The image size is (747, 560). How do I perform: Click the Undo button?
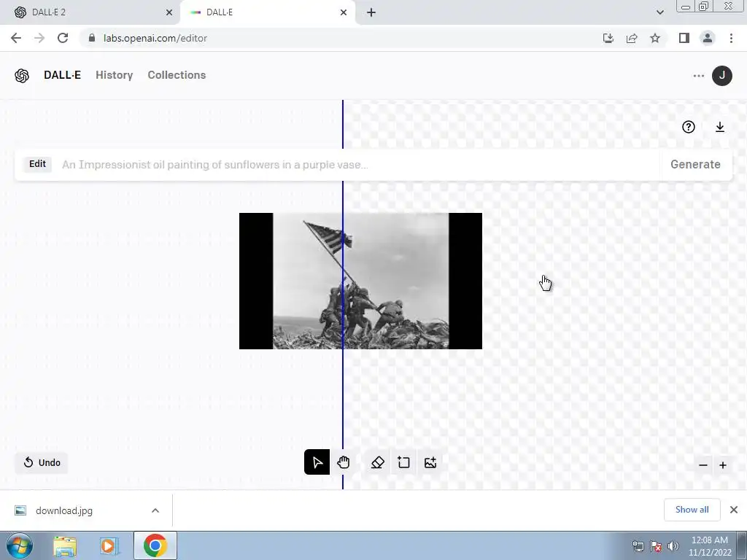42,462
